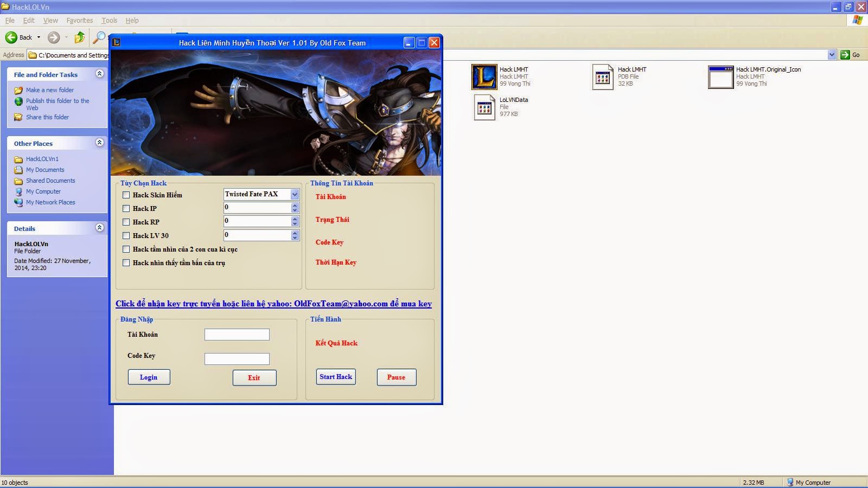Click the Shared Documents icon in Other Places
Viewport: 868px width, 488px height.
(18, 181)
